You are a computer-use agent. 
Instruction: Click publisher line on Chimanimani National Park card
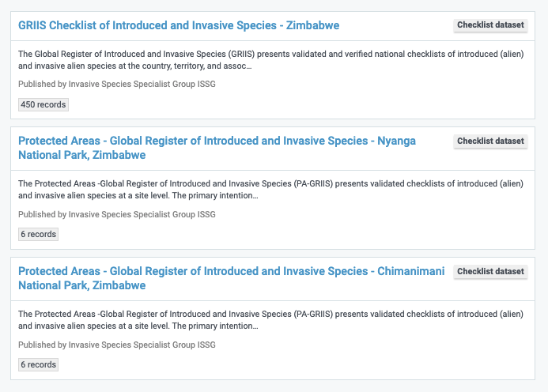(x=117, y=345)
